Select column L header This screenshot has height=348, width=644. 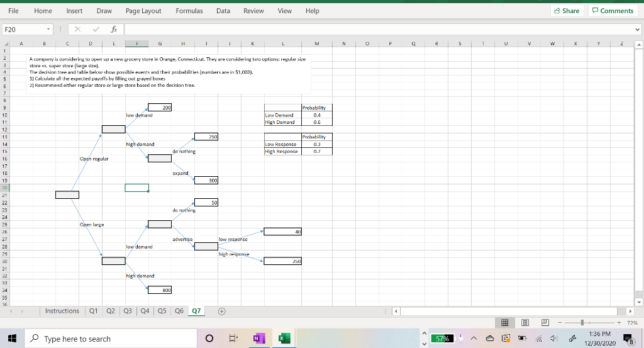click(283, 43)
